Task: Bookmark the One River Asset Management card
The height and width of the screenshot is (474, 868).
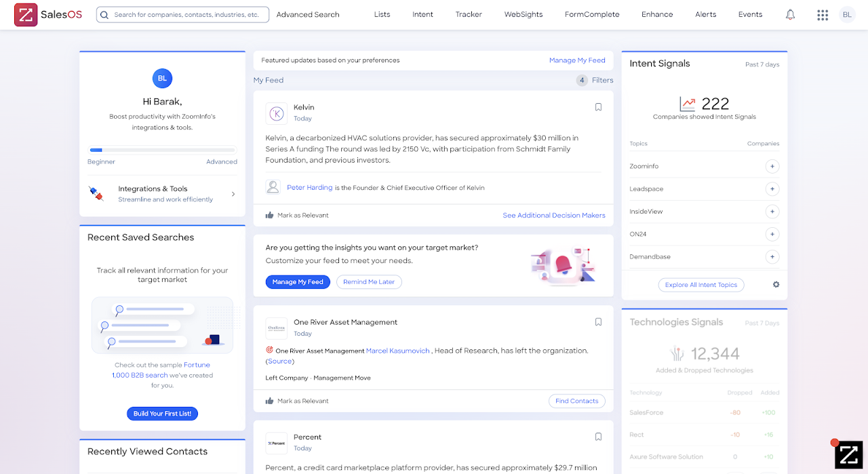Action: [598, 322]
